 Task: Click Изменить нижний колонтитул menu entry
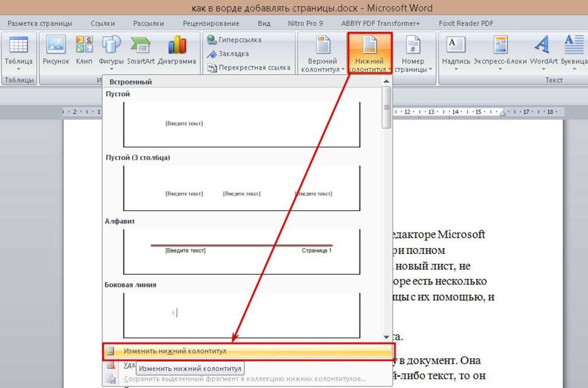pyautogui.click(x=175, y=351)
